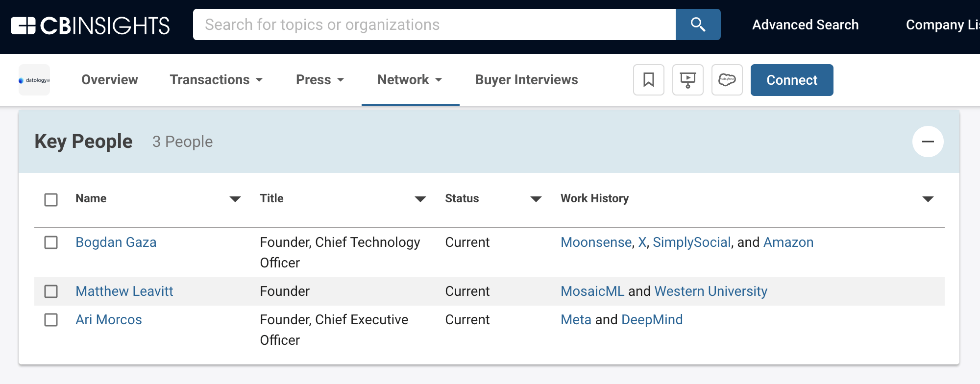Focus the topics or organizations search field
This screenshot has height=384, width=980.
coord(434,24)
